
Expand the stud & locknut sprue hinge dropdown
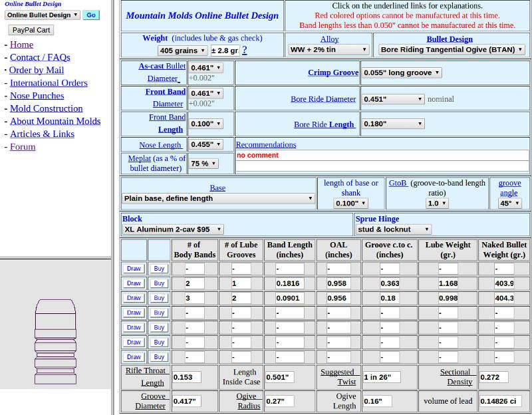[x=393, y=229]
